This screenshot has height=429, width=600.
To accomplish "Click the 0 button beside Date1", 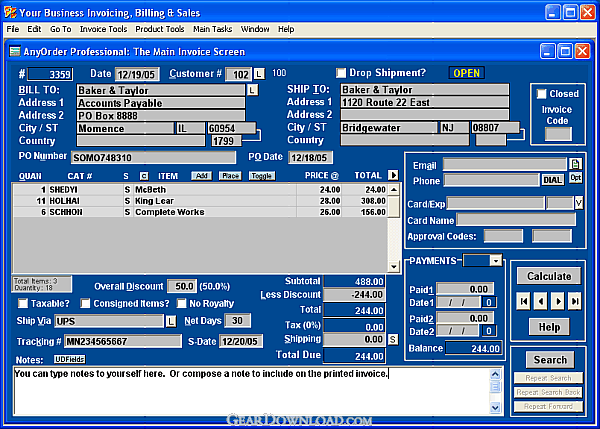I will coord(489,303).
